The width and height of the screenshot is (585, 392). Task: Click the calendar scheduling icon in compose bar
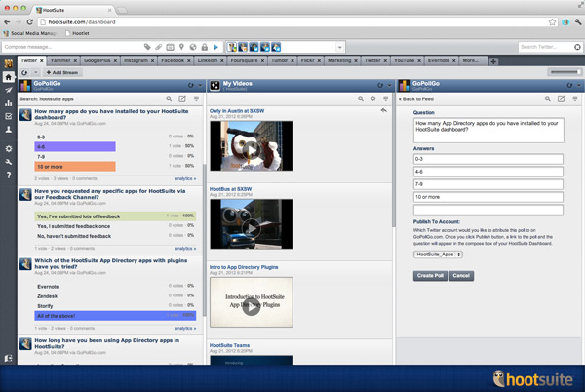tap(170, 47)
